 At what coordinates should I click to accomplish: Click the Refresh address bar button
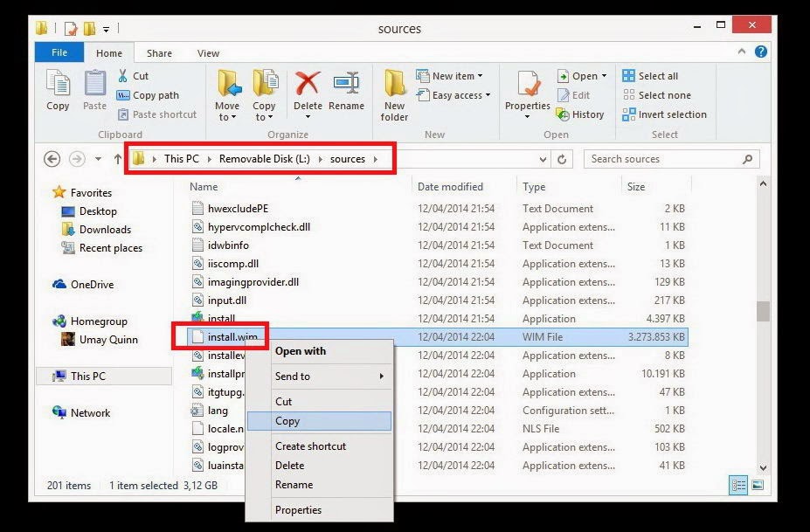pyautogui.click(x=562, y=159)
